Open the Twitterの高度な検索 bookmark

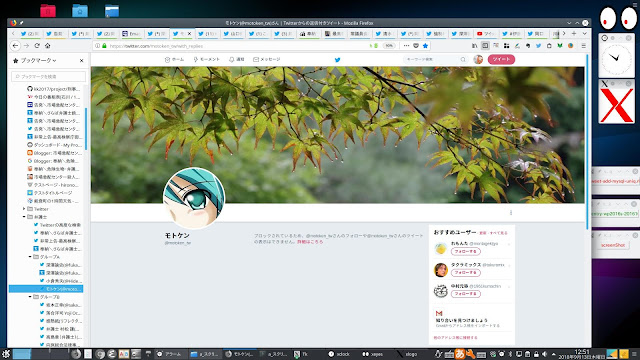pos(57,225)
